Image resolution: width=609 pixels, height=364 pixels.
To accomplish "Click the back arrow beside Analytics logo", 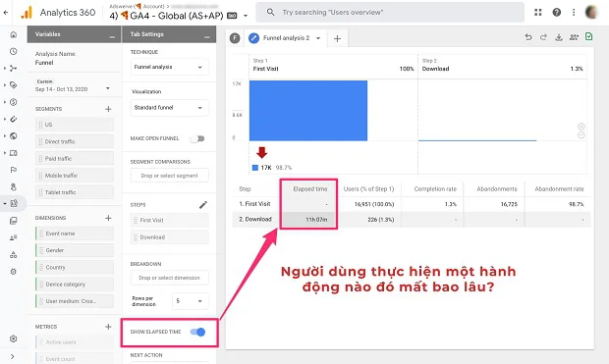I will (x=6, y=13).
